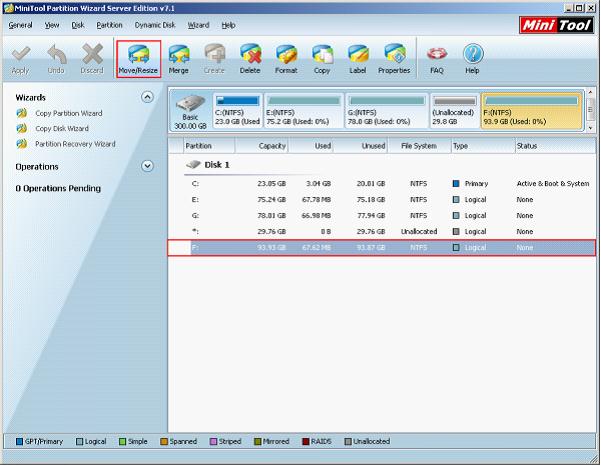Click the Copy partition icon

pos(322,54)
